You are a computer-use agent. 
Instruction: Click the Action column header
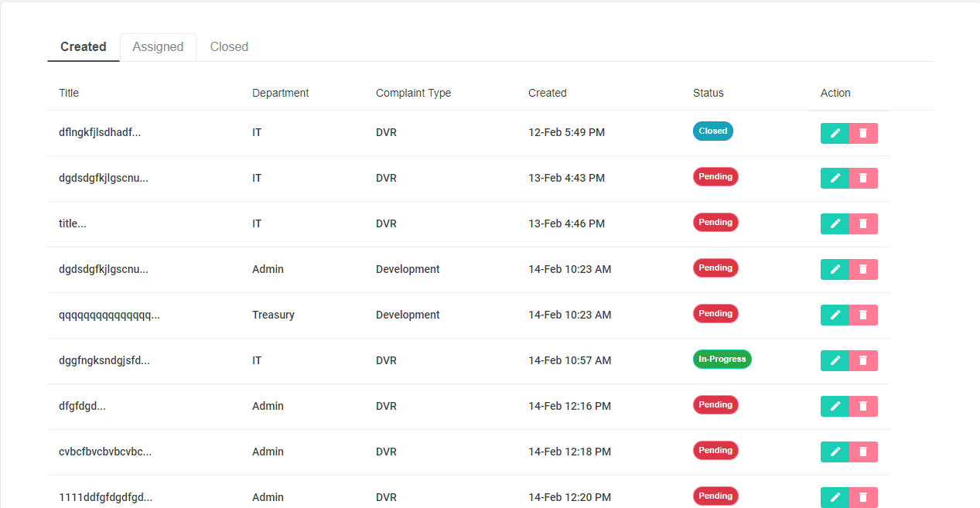pos(835,93)
